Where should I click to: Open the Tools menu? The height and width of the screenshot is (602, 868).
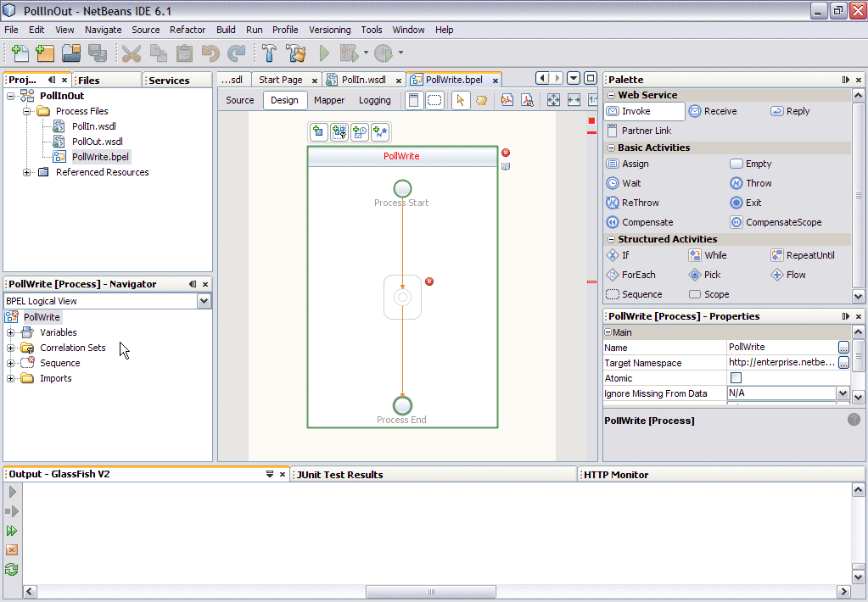coord(371,30)
